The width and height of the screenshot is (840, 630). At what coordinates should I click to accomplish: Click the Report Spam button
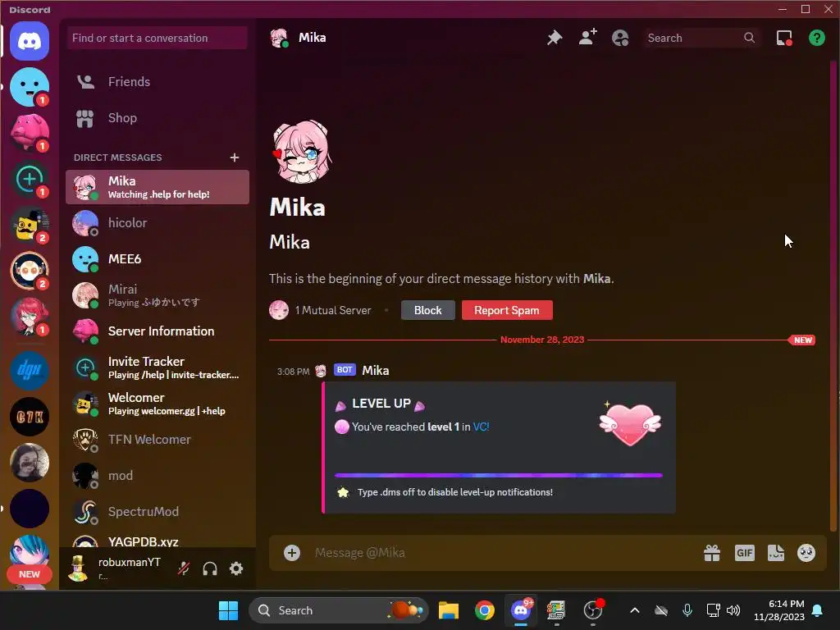[507, 310]
